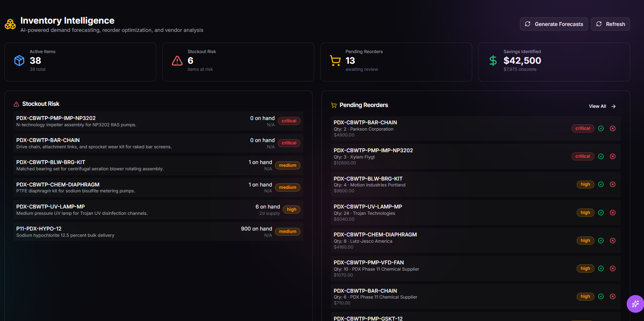Reject the Motion Industries Portland reorder
The width and height of the screenshot is (644, 321).
[x=613, y=184]
